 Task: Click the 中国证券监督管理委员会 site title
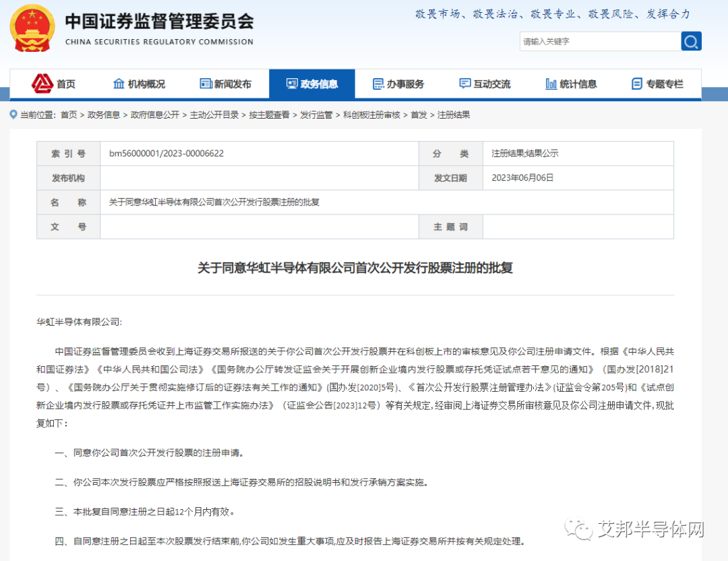159,22
